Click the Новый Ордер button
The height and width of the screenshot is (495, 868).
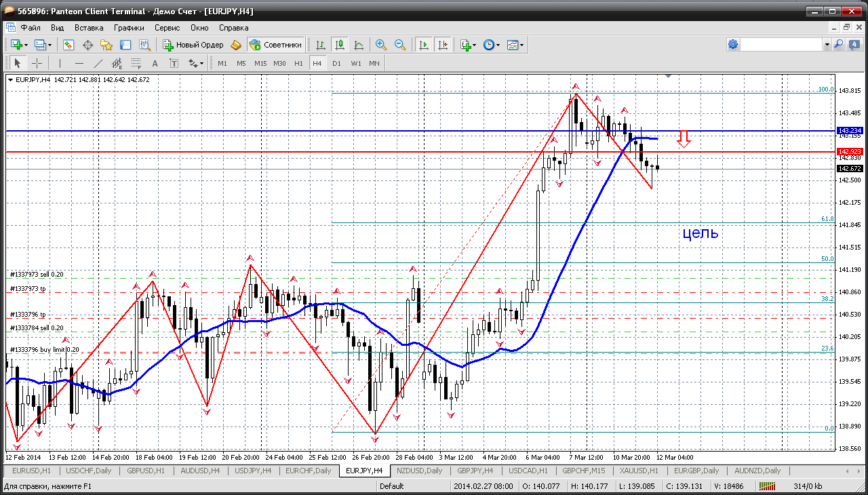[193, 45]
